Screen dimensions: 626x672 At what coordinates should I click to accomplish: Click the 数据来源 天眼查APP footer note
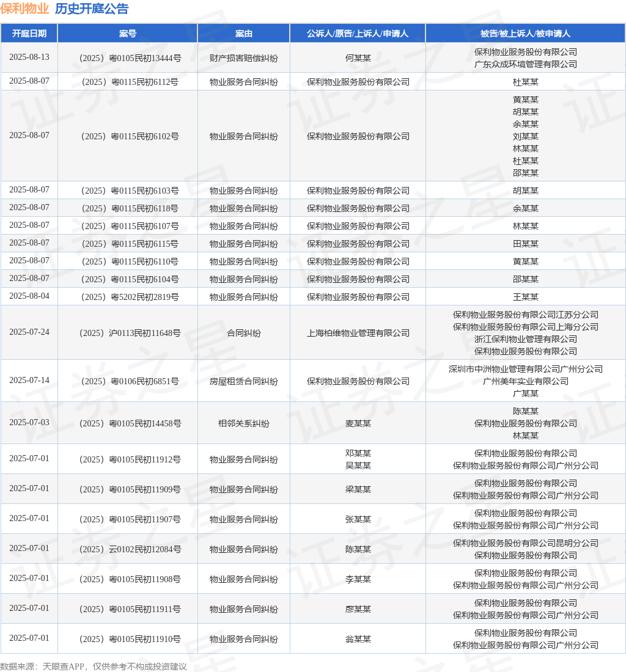point(94,667)
